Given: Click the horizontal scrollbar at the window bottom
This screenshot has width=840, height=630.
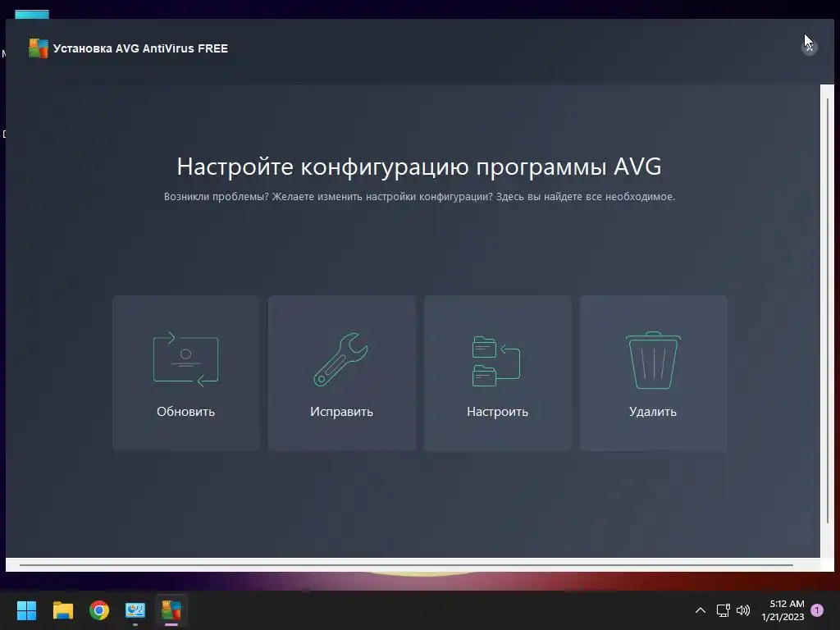Looking at the screenshot, I should tap(406, 564).
